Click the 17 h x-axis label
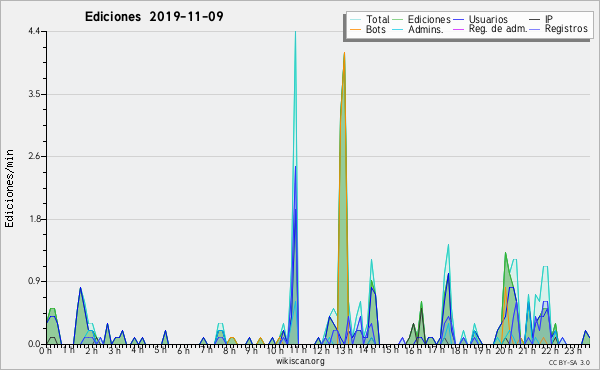Screen dimensions: 600x370 pos(436,350)
